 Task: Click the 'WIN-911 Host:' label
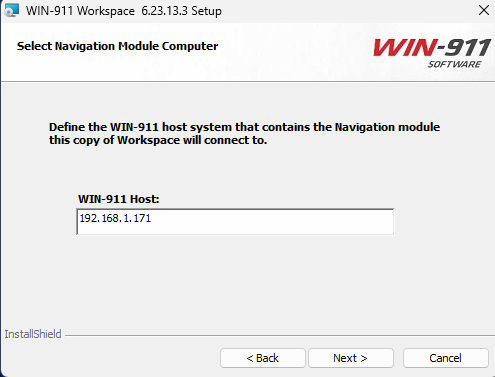[x=119, y=199]
